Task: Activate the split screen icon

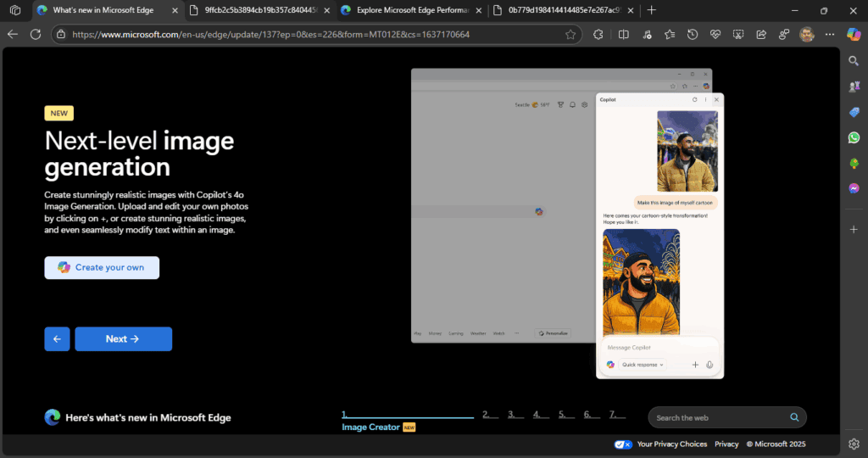Action: [623, 34]
